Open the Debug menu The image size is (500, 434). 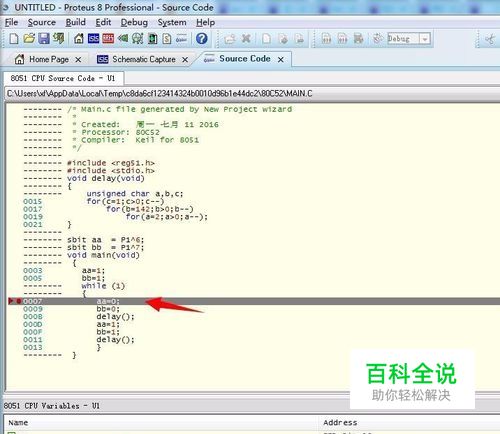point(134,22)
